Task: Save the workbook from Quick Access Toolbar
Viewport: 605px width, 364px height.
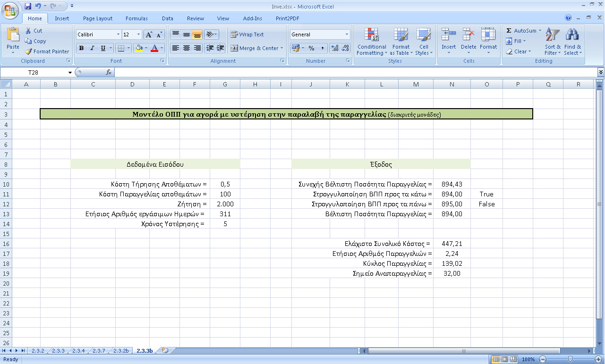Action: tap(28, 6)
